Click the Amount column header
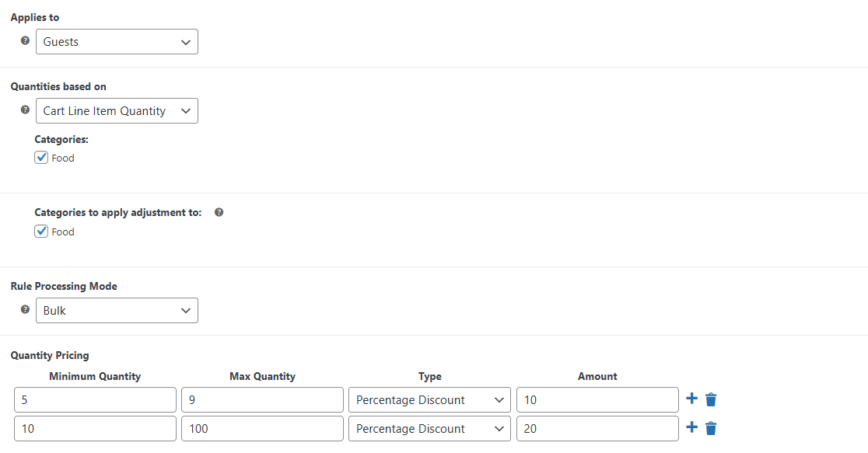 coord(597,376)
